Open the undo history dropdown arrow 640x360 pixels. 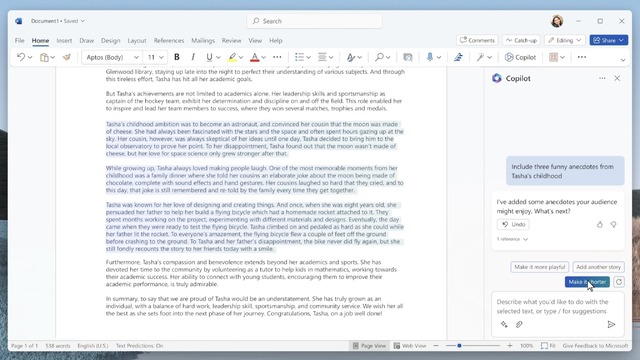point(30,58)
